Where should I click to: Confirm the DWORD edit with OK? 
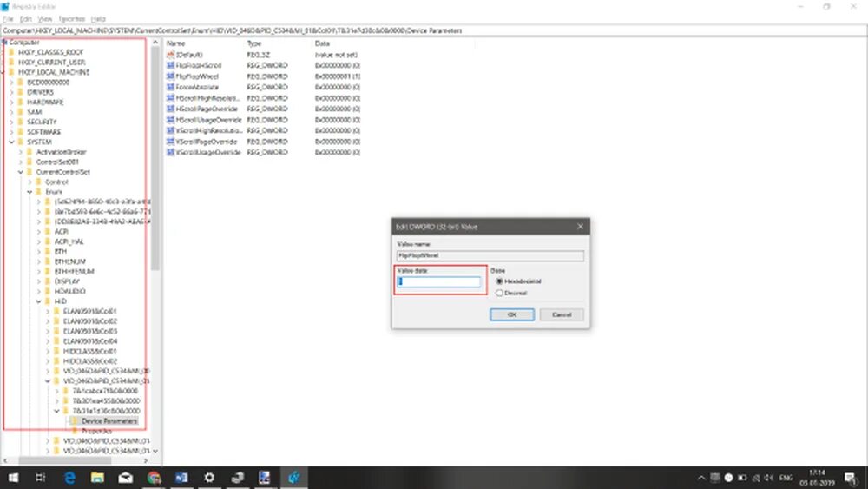(x=512, y=314)
